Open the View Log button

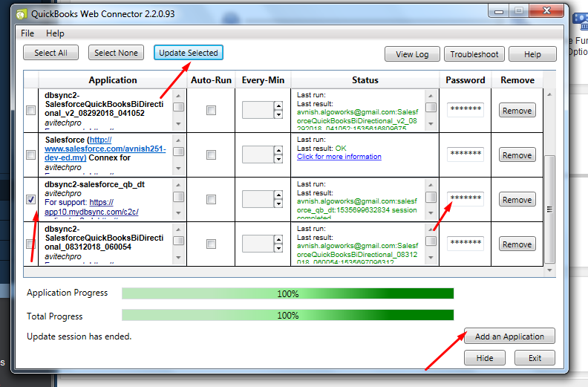pyautogui.click(x=412, y=54)
